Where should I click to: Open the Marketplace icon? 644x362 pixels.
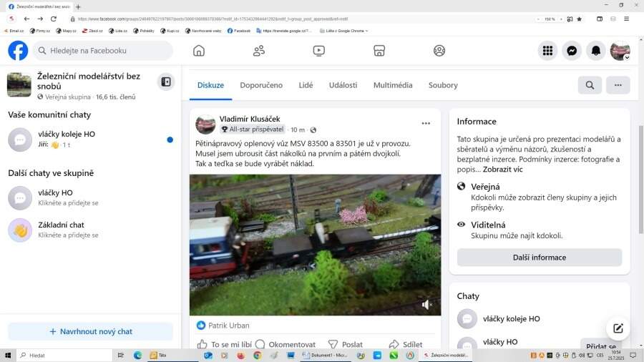pyautogui.click(x=379, y=51)
